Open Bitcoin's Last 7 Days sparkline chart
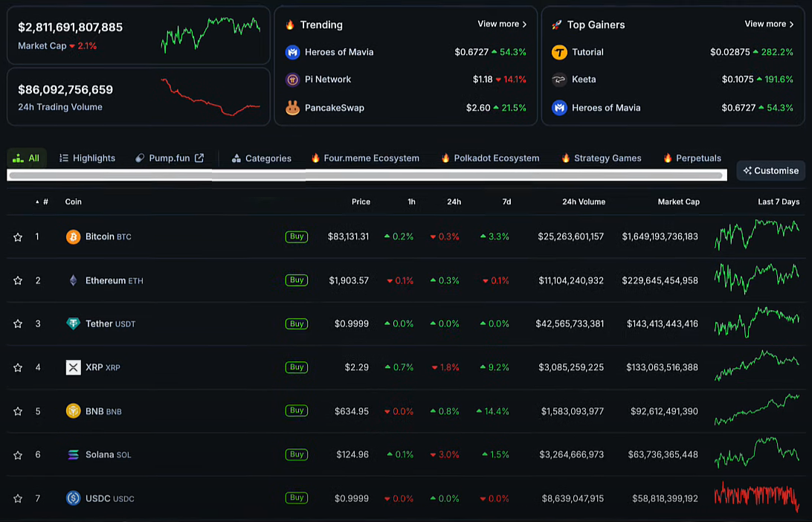The width and height of the screenshot is (812, 522). tap(756, 236)
